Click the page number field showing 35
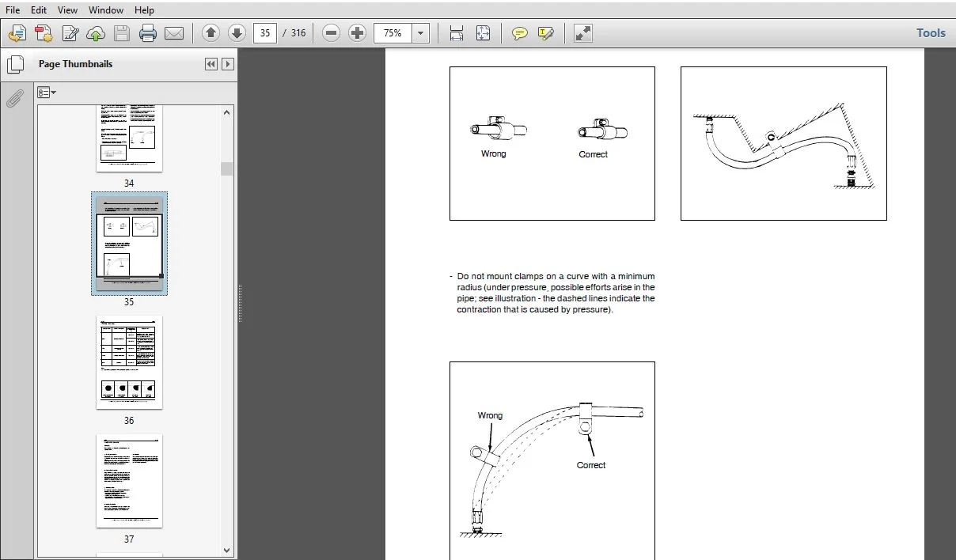 coord(265,33)
